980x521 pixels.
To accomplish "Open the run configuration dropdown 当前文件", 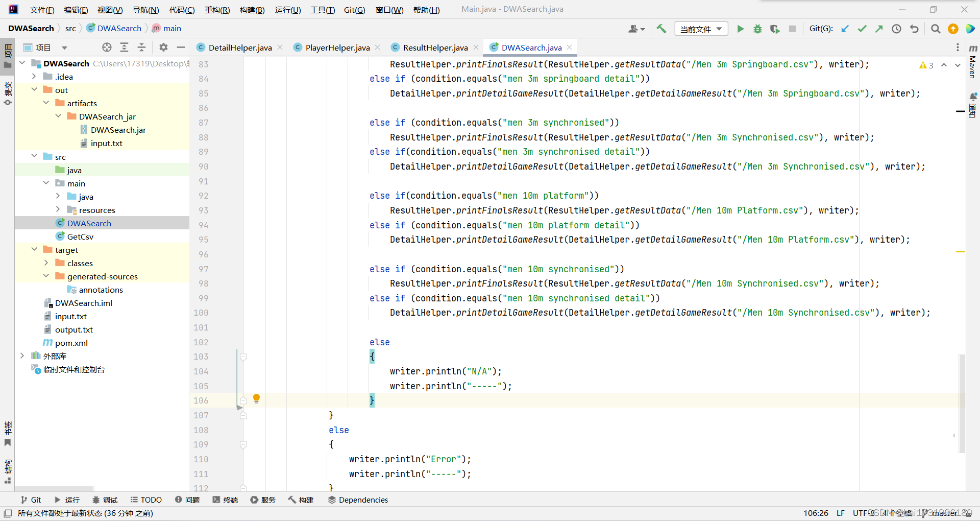I will pyautogui.click(x=701, y=29).
